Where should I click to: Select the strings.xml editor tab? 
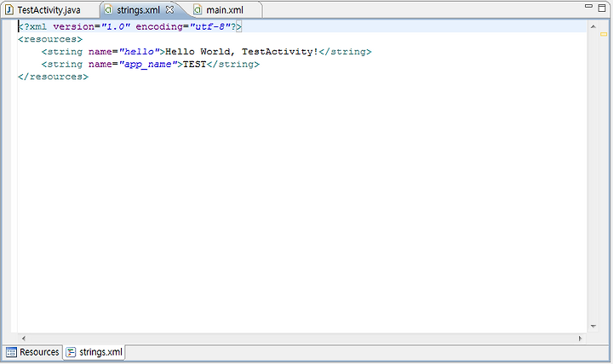(138, 9)
